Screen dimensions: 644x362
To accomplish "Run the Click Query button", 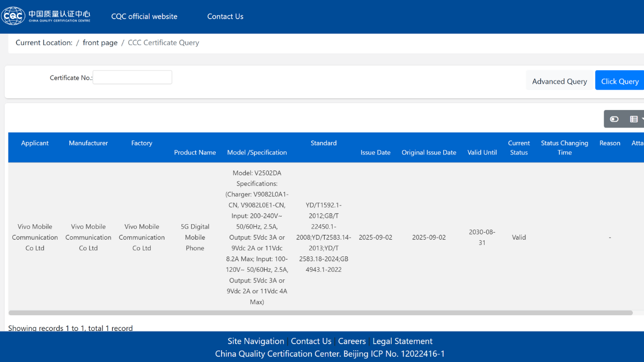I will pyautogui.click(x=620, y=81).
